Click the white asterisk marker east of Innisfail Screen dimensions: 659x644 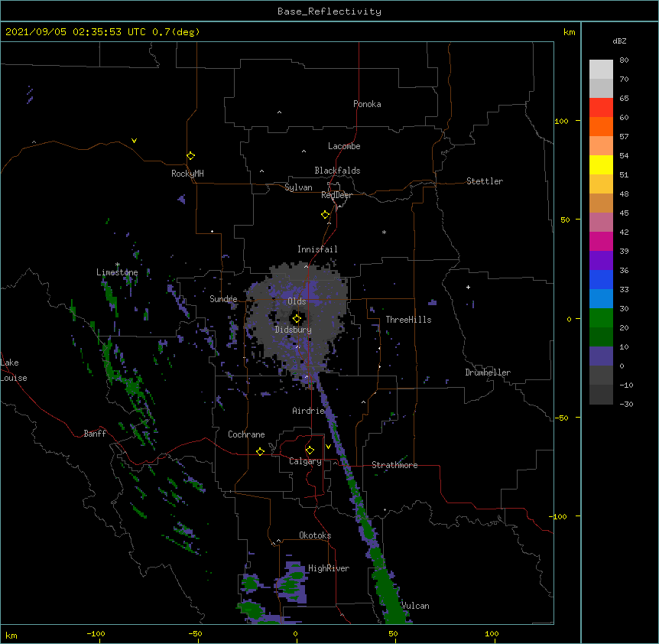(x=384, y=232)
